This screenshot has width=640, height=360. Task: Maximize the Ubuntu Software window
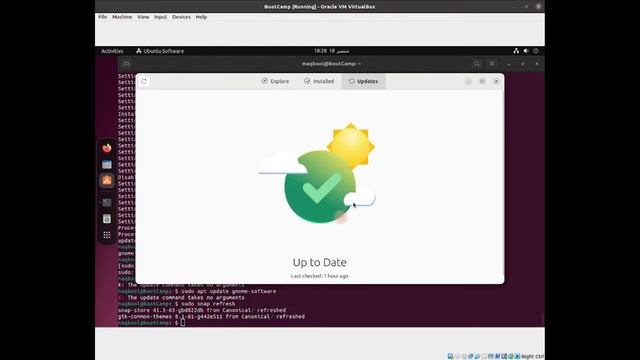[x=482, y=81]
